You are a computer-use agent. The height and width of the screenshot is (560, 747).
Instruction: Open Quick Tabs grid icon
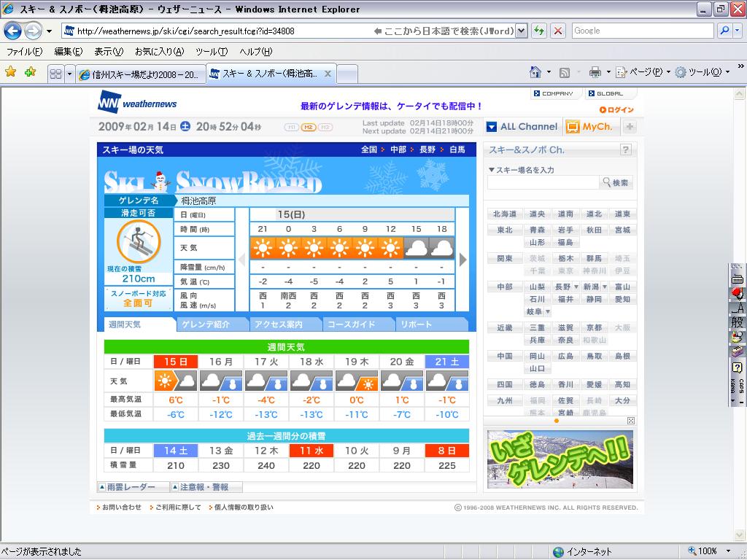pos(55,74)
